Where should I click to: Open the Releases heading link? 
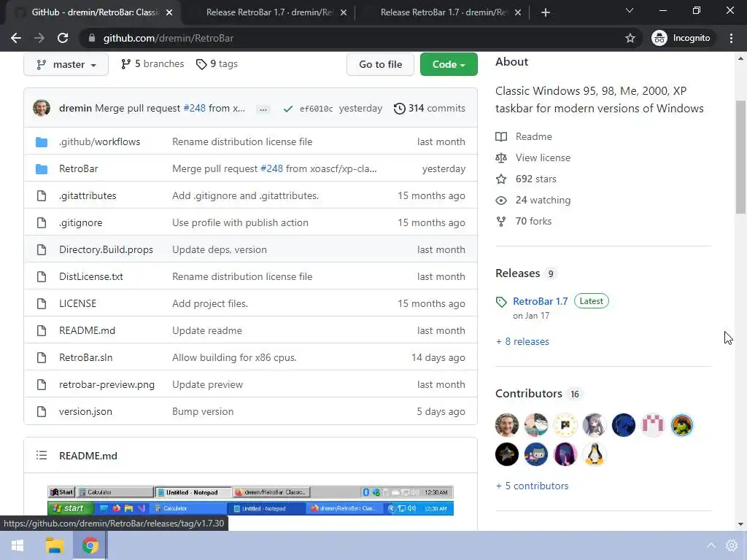[517, 273]
